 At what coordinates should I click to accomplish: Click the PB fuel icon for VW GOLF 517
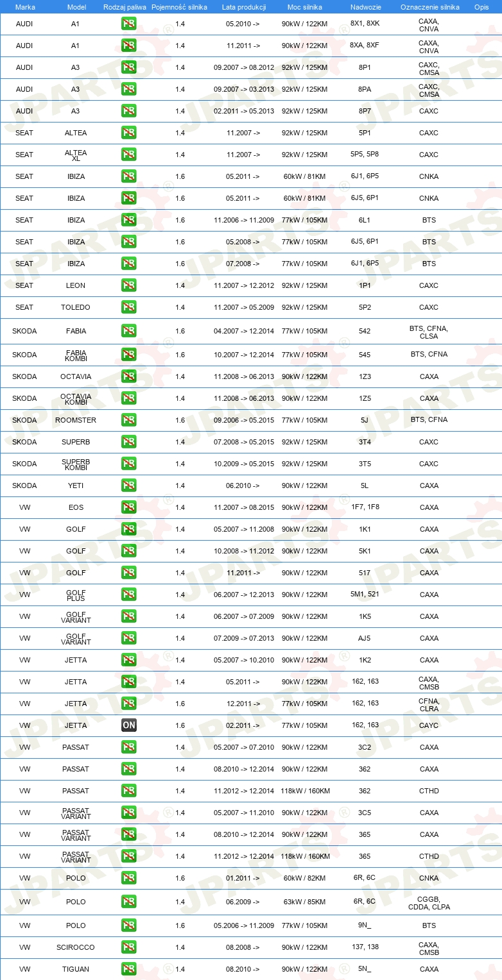(x=128, y=573)
